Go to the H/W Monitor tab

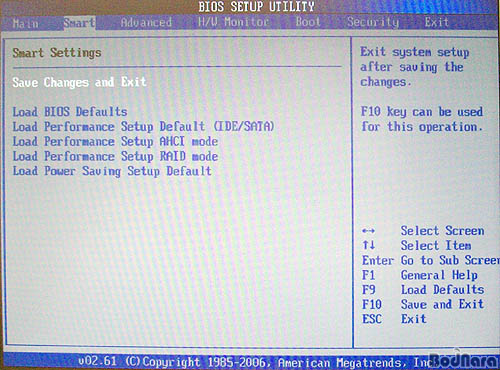[x=233, y=22]
